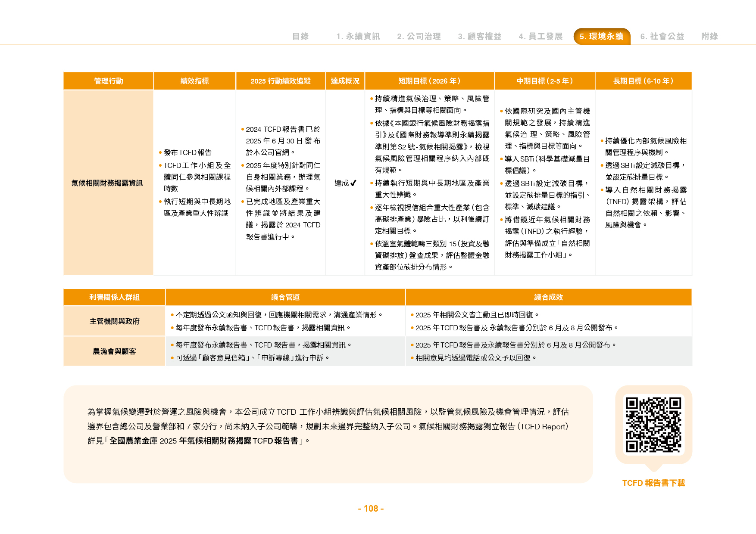Click the TCFD 報告書下載 link
The height and width of the screenshot is (534, 756).
[653, 483]
